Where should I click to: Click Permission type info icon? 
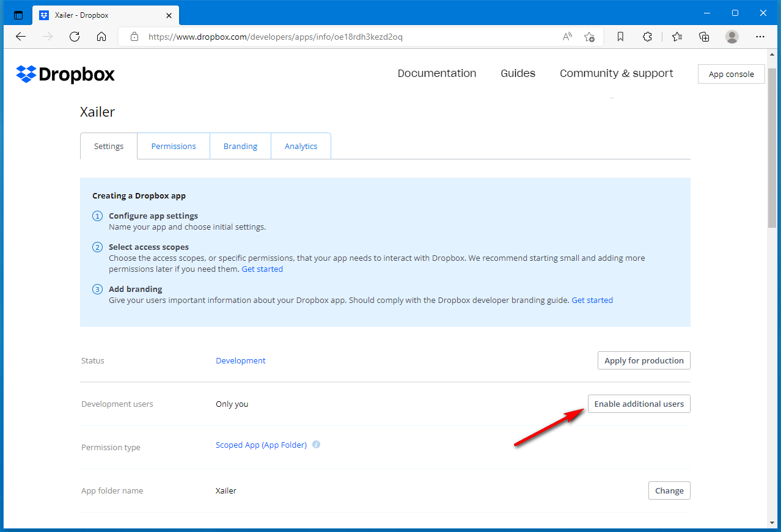coord(317,445)
